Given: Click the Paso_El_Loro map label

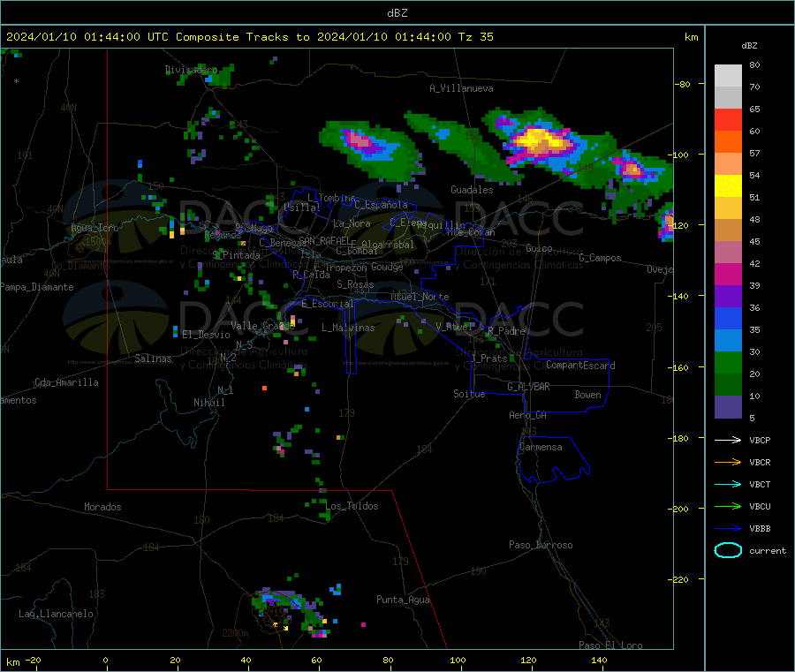Looking at the screenshot, I should tap(610, 646).
